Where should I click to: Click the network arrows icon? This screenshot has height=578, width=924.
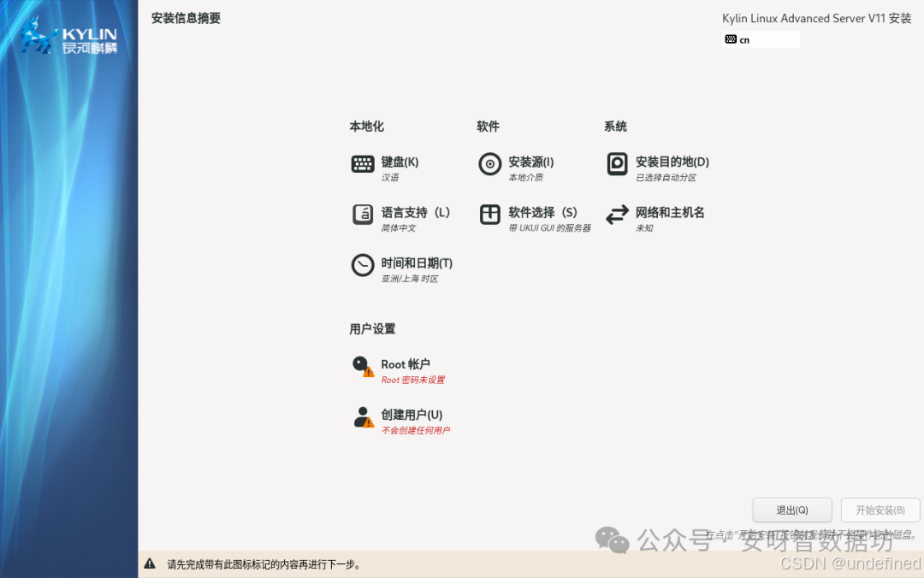pyautogui.click(x=617, y=215)
